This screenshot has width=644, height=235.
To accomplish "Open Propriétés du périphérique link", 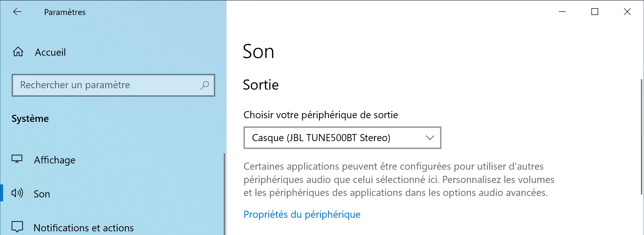I will coord(302,214).
